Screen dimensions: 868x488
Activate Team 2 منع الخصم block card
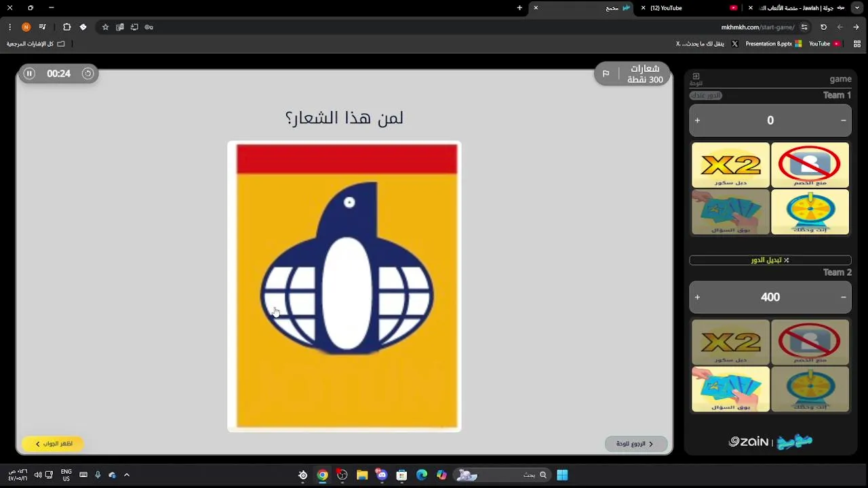810,342
